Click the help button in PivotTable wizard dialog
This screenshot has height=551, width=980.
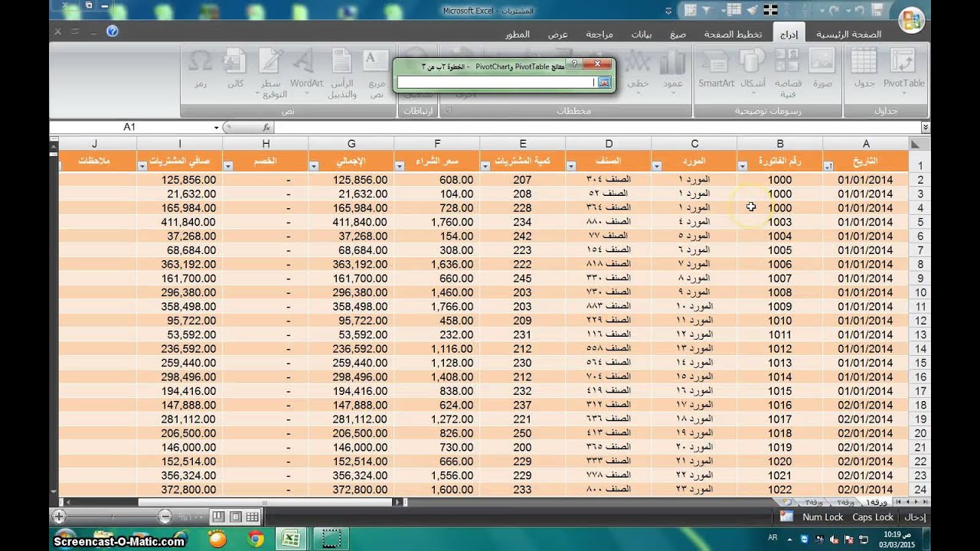[x=574, y=64]
